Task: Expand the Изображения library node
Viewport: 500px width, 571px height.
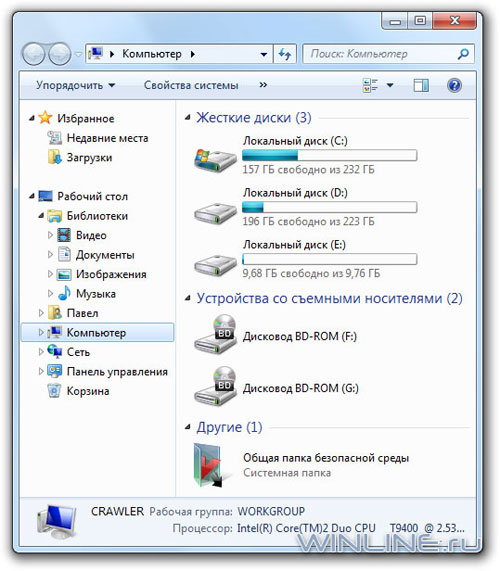Action: (x=50, y=274)
